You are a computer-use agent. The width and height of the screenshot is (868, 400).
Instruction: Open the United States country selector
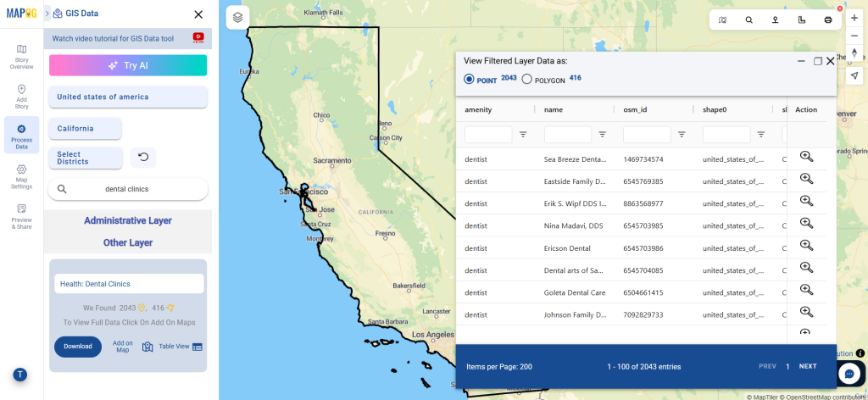coord(128,97)
